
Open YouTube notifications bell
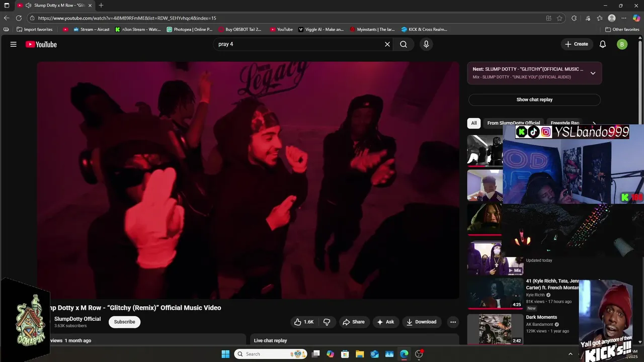coord(603,44)
